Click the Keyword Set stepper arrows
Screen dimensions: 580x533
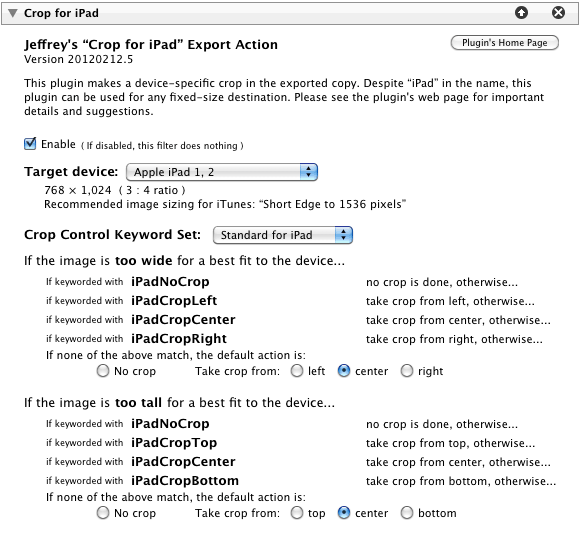[x=344, y=235]
